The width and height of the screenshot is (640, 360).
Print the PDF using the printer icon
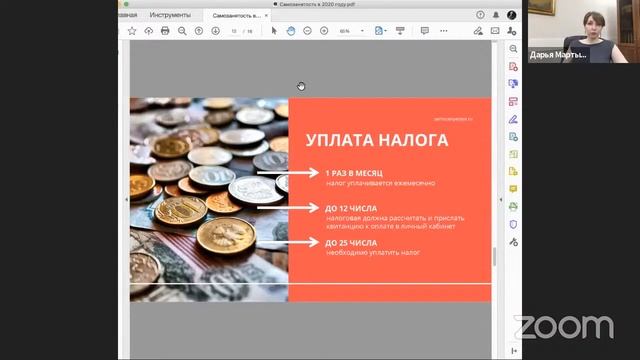(x=165, y=31)
